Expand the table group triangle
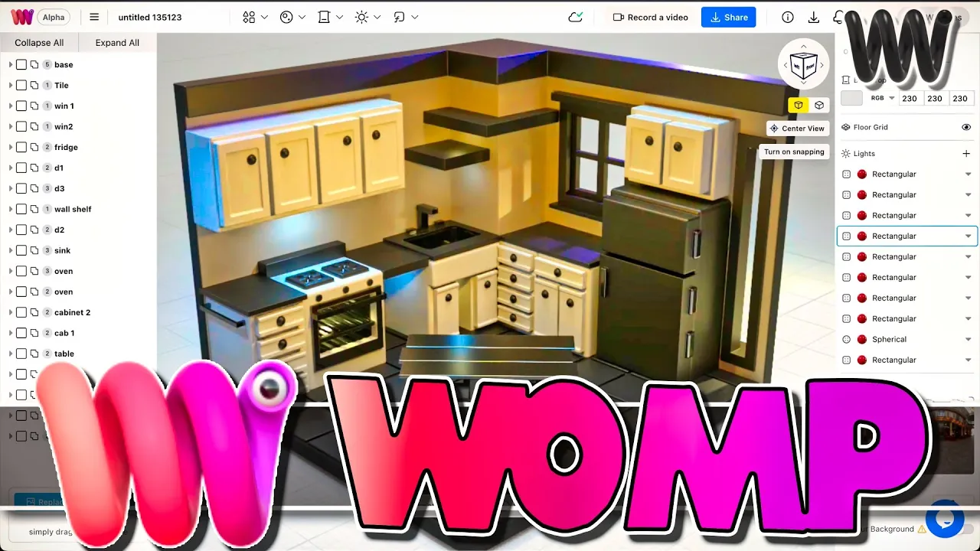This screenshot has width=980, height=551. 10,354
